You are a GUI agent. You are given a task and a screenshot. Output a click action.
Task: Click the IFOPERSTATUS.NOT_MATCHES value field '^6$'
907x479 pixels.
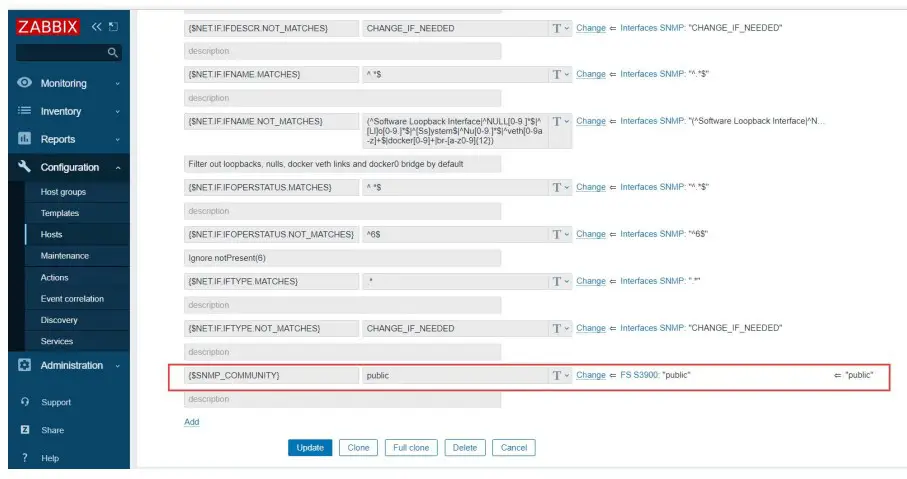[x=455, y=234]
